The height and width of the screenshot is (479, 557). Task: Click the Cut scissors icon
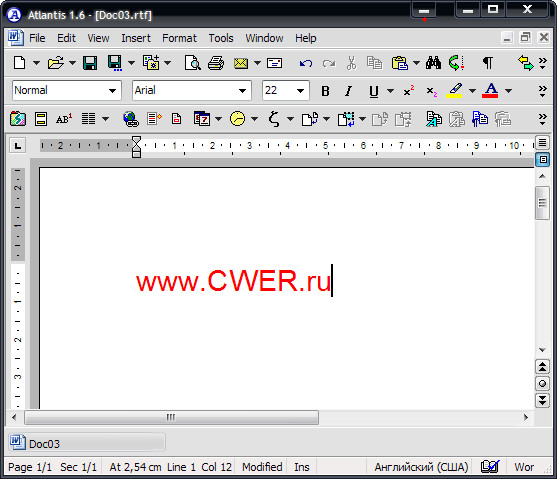[351, 63]
